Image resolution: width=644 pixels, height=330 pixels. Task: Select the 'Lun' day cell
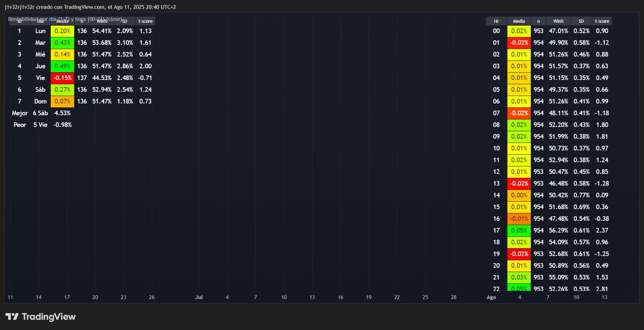point(41,31)
